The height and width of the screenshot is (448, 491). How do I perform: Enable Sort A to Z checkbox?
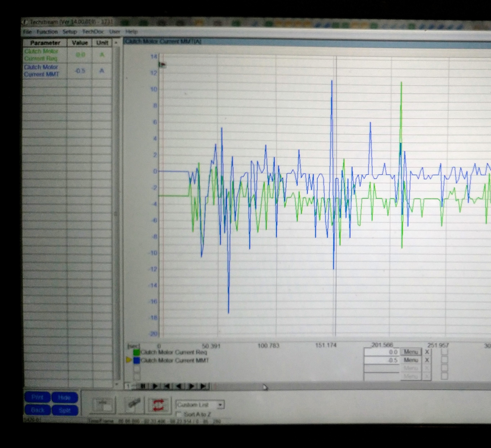click(x=179, y=414)
